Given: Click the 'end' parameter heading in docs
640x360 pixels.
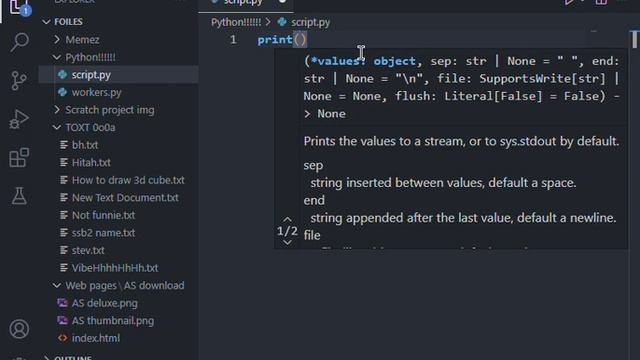Looking at the screenshot, I should point(314,200).
